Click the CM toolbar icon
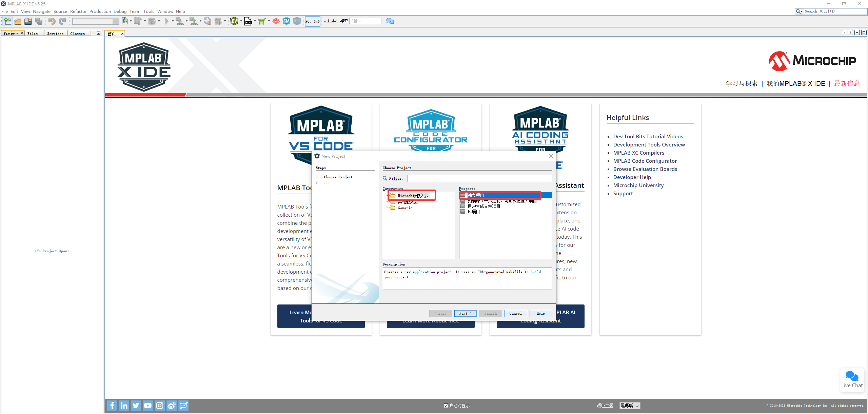Screen dimensions: 868x414 287,21
